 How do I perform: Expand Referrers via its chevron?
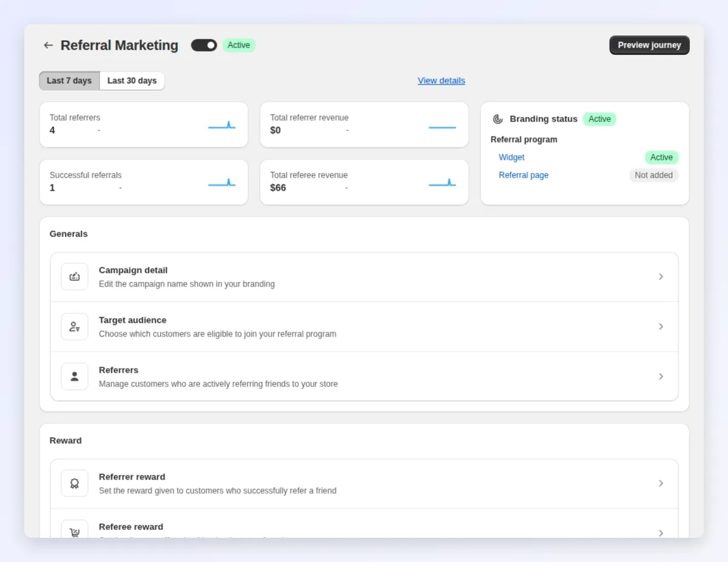coord(661,376)
